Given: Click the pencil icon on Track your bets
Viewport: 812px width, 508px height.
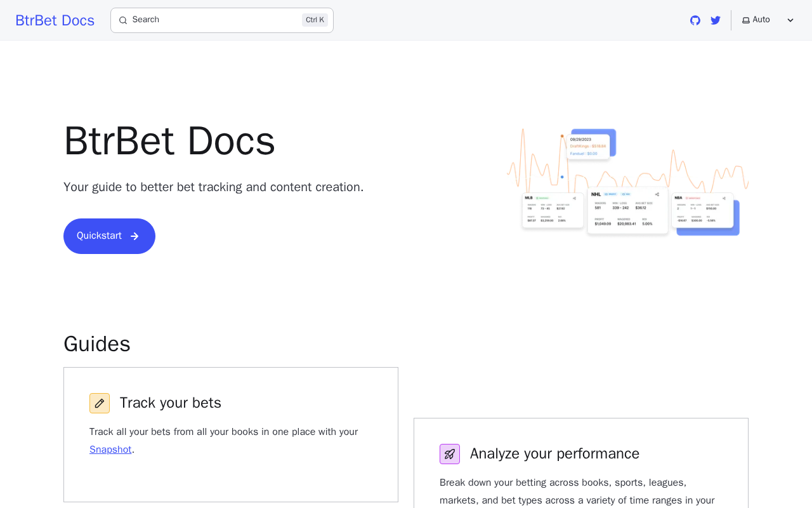Looking at the screenshot, I should (x=100, y=403).
